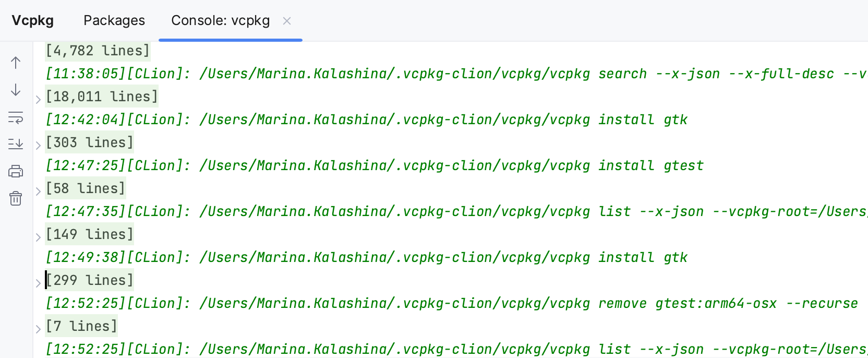
Task: Expand the folded [7 lines] block
Action: pyautogui.click(x=38, y=329)
